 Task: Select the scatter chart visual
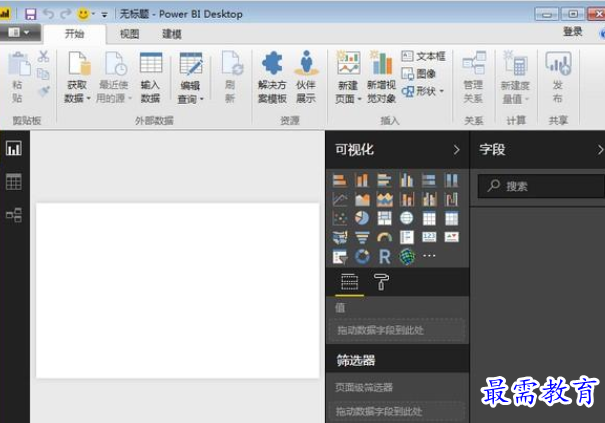point(340,218)
